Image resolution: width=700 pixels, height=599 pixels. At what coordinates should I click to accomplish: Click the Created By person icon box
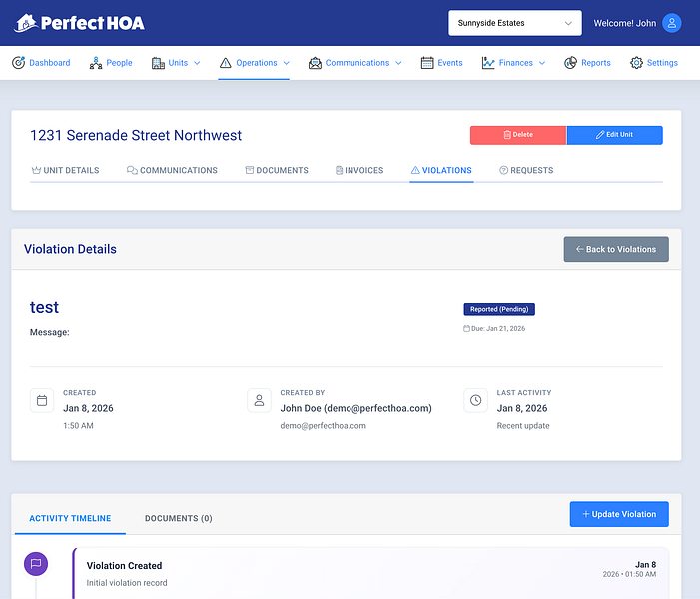259,400
